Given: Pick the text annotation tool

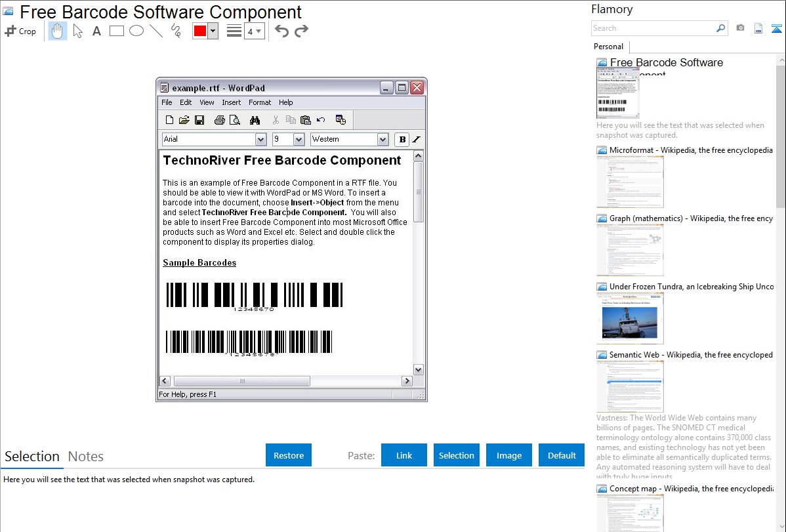Looking at the screenshot, I should click(x=96, y=31).
